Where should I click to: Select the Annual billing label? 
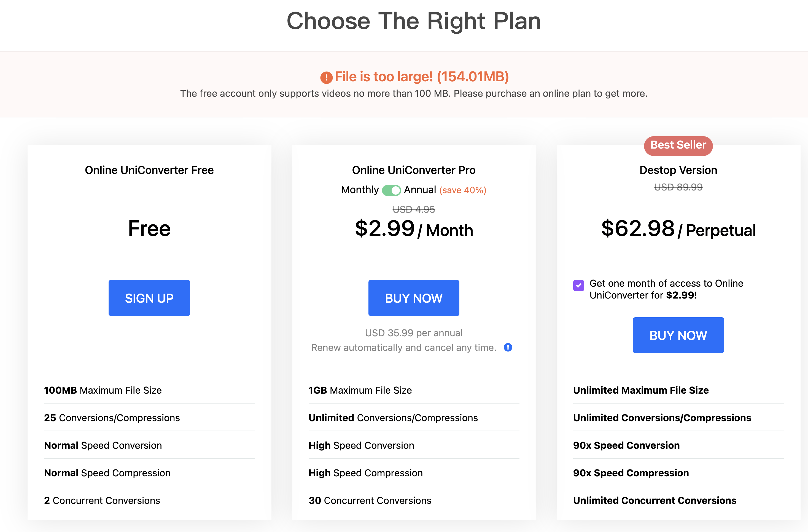pos(420,190)
